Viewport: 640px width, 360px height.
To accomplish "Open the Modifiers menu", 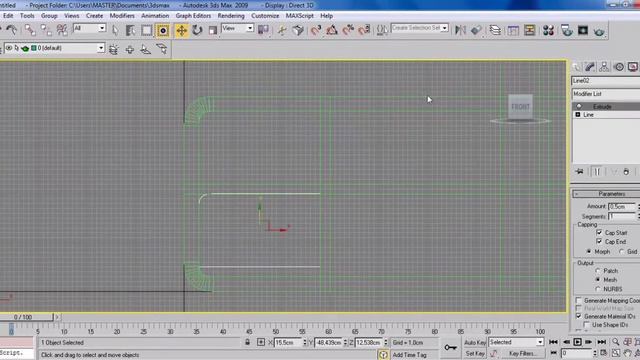I will pos(122,16).
